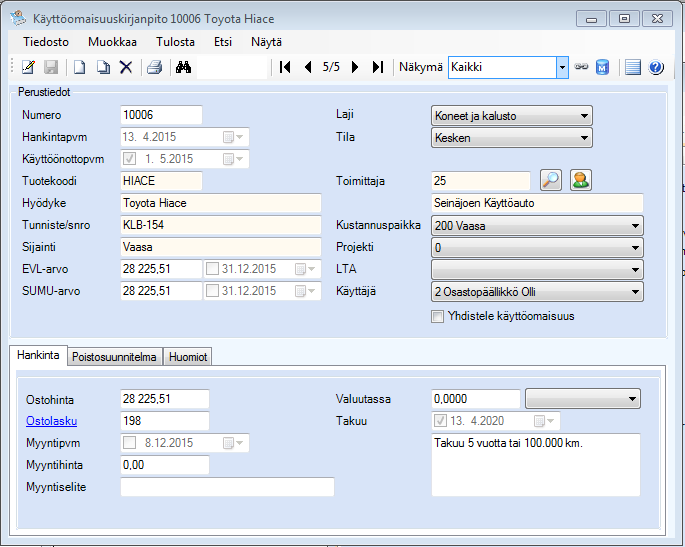
Task: Click the printer icon
Action: point(154,67)
